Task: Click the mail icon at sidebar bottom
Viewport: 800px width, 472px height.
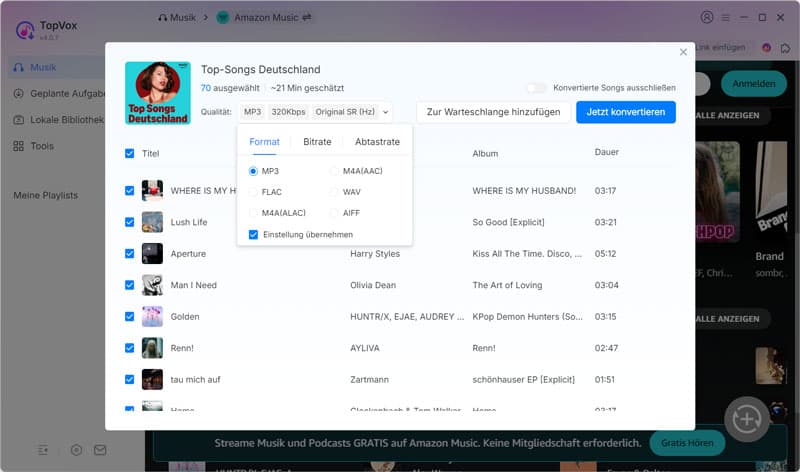Action: [100, 450]
